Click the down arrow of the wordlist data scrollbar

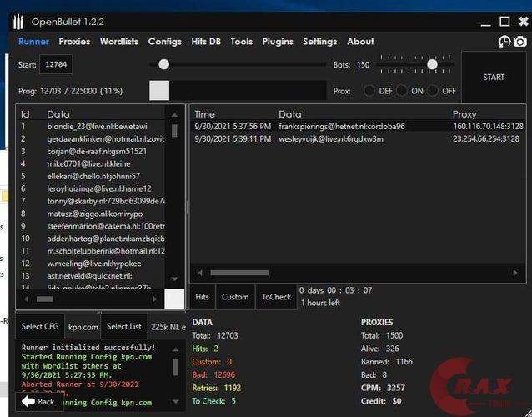tap(174, 279)
